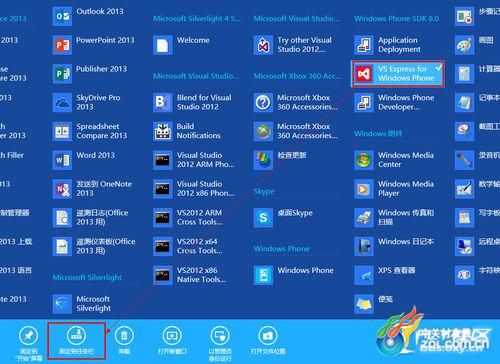Click the 卸载 uninstall button

click(124, 340)
